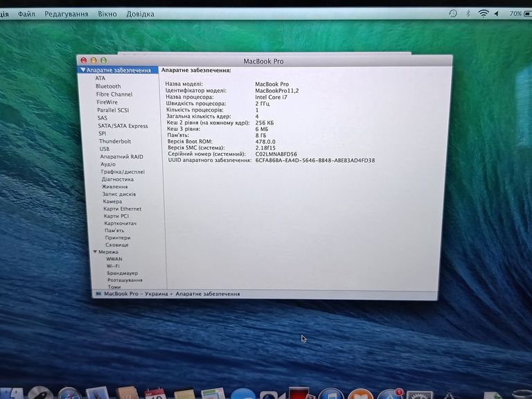Select Карткочитач sidebar item
The width and height of the screenshot is (532, 399).
tap(121, 223)
